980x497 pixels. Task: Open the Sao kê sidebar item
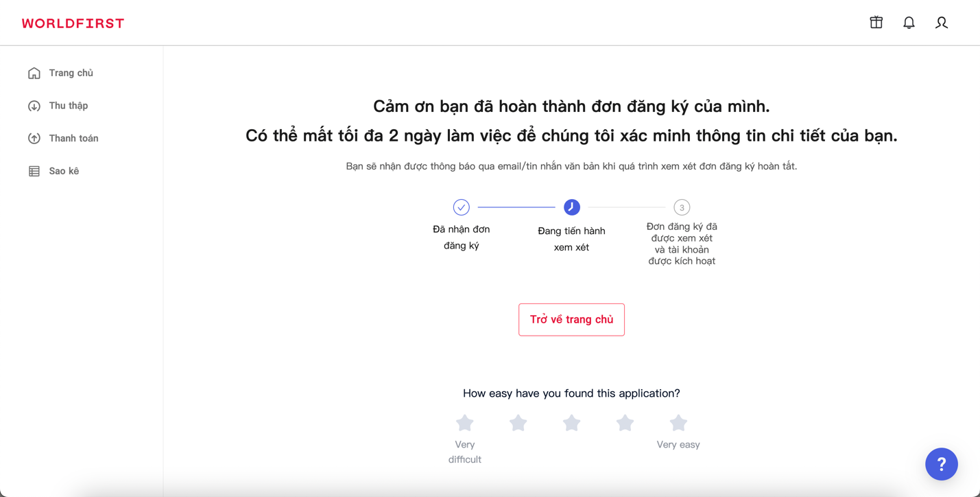[64, 171]
